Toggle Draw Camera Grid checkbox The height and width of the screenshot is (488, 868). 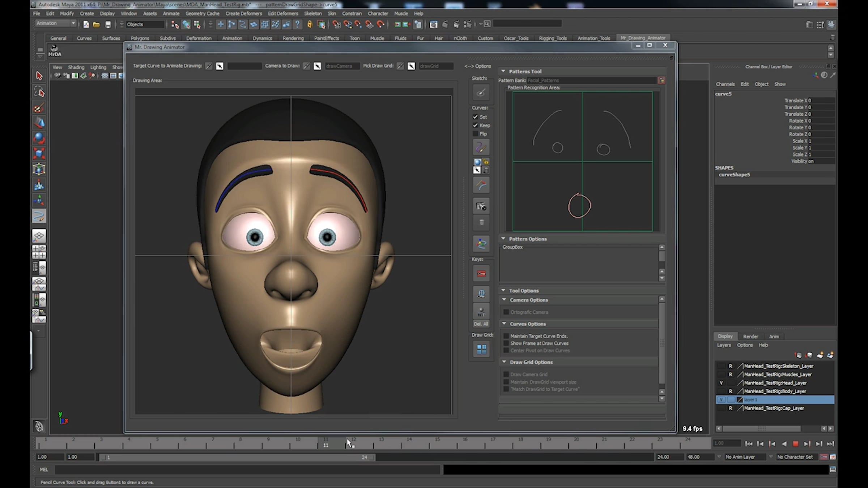(506, 374)
